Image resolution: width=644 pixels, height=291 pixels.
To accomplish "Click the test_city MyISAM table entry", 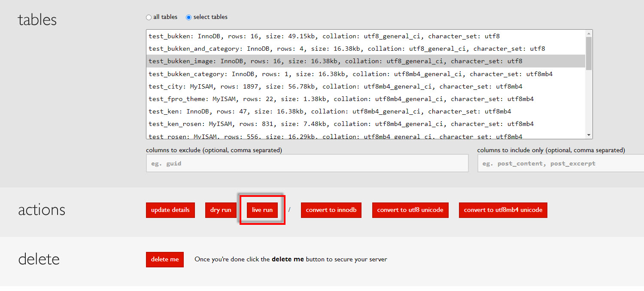I will 335,86.
